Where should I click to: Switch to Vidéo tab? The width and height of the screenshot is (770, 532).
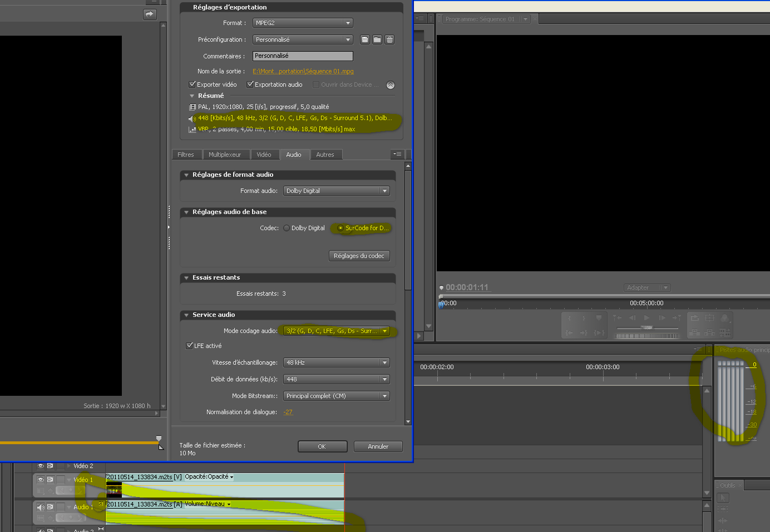(x=264, y=155)
